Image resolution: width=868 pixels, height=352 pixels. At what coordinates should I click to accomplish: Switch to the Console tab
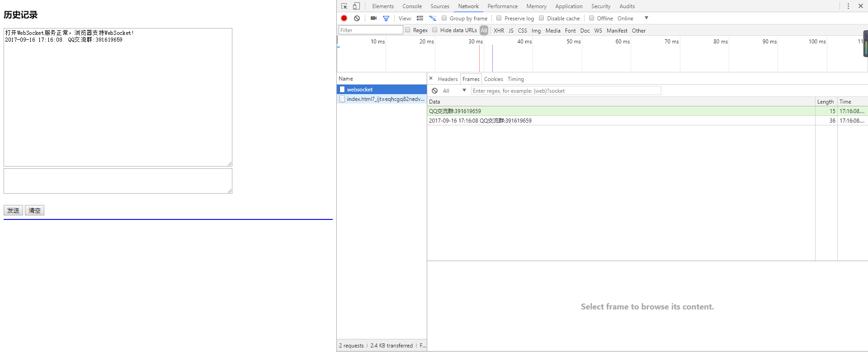(412, 6)
